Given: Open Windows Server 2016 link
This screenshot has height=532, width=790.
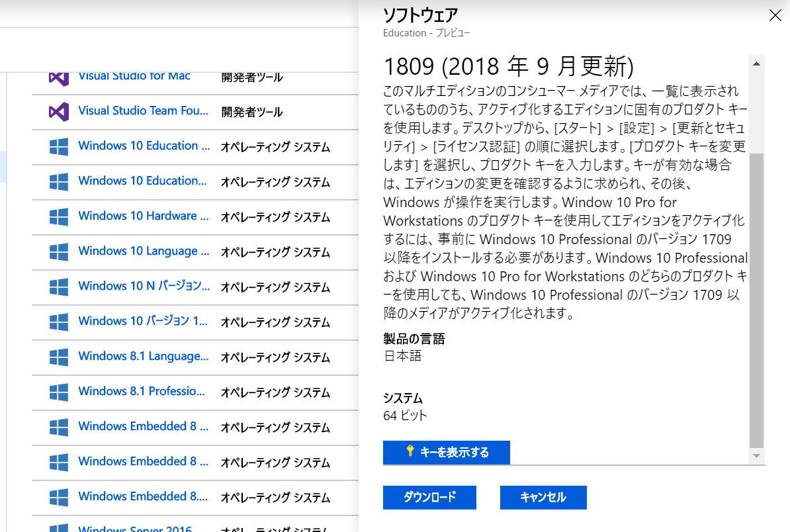Looking at the screenshot, I should 135,529.
